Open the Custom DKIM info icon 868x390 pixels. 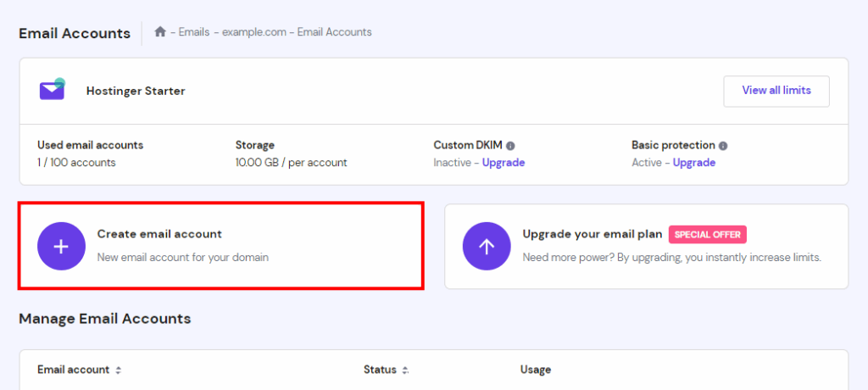[x=511, y=146]
